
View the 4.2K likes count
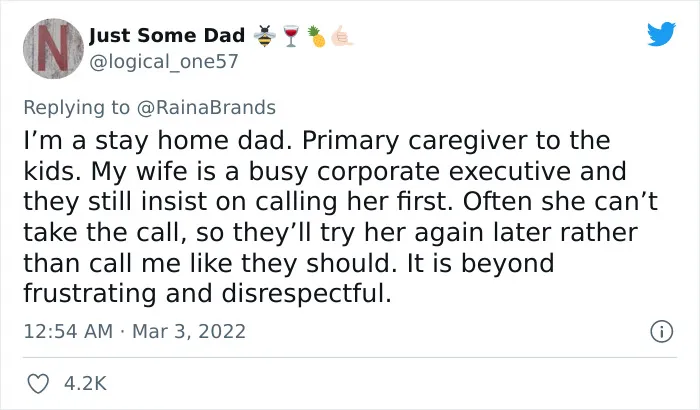tap(85, 384)
